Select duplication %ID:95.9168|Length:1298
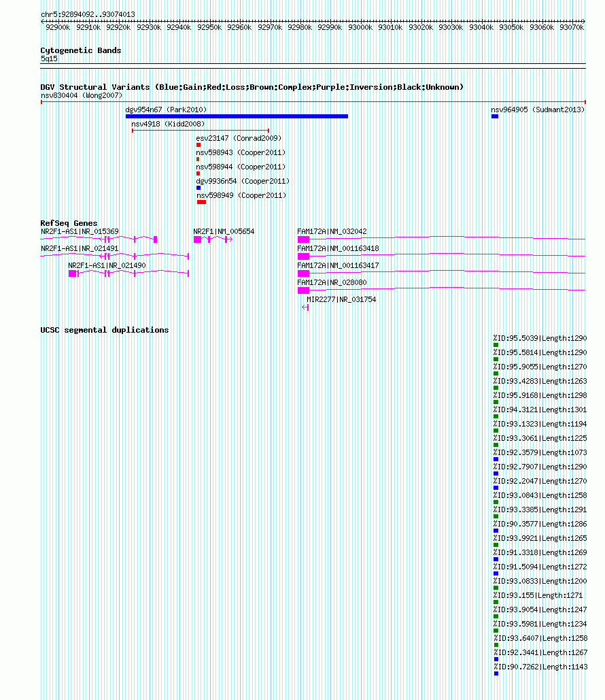Screen dimensions: 605x700 [x=540, y=395]
